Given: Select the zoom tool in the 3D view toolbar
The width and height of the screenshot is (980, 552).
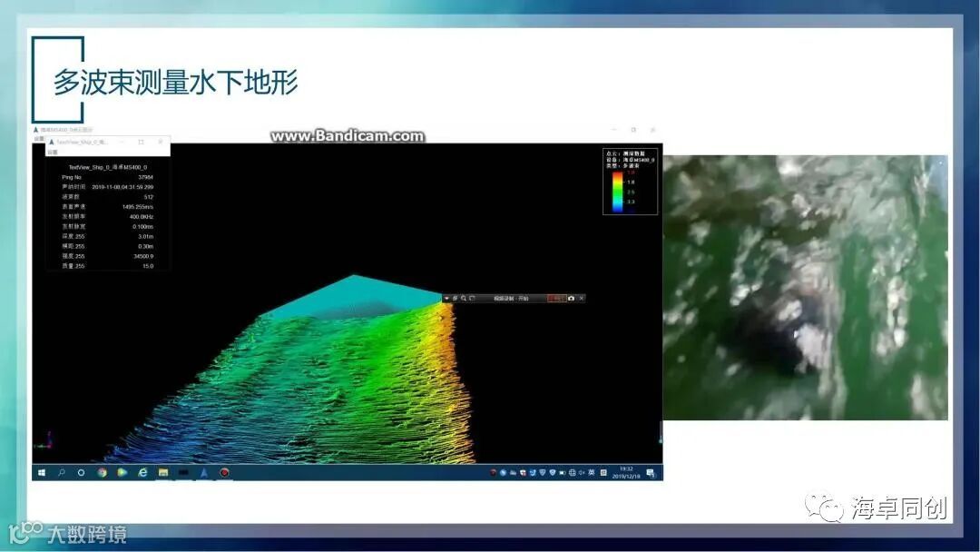Looking at the screenshot, I should click(464, 298).
